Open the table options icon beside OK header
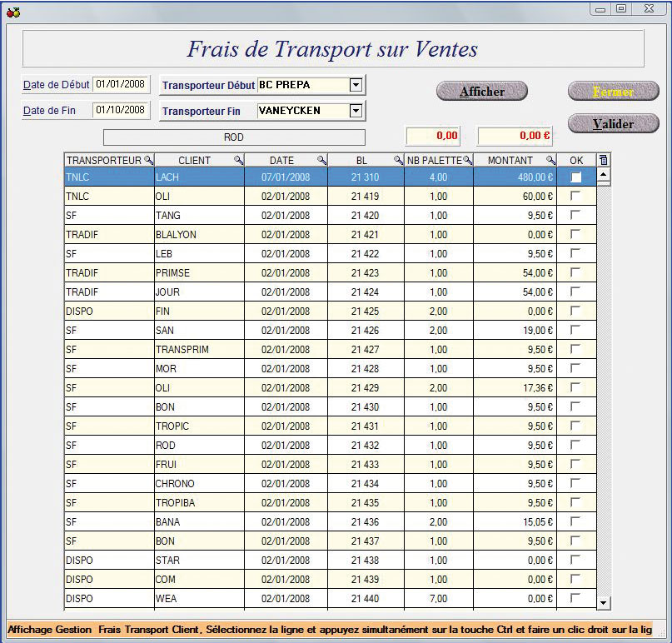The height and width of the screenshot is (643, 672). (x=604, y=160)
